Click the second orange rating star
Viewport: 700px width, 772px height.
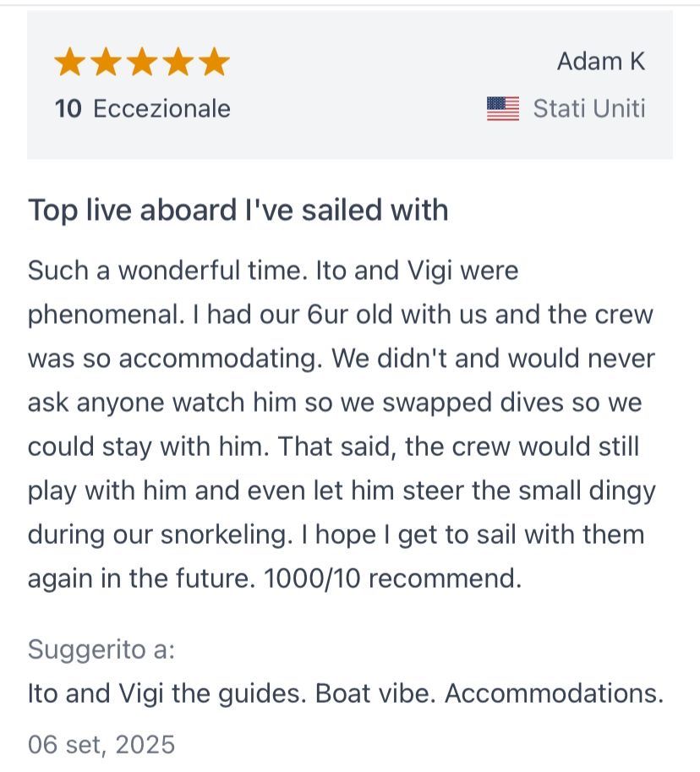point(107,62)
